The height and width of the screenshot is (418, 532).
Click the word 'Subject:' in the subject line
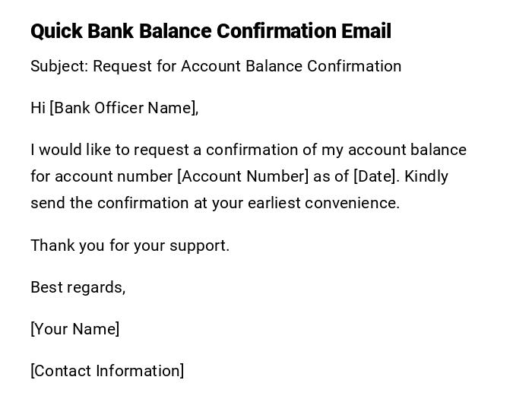tap(59, 66)
